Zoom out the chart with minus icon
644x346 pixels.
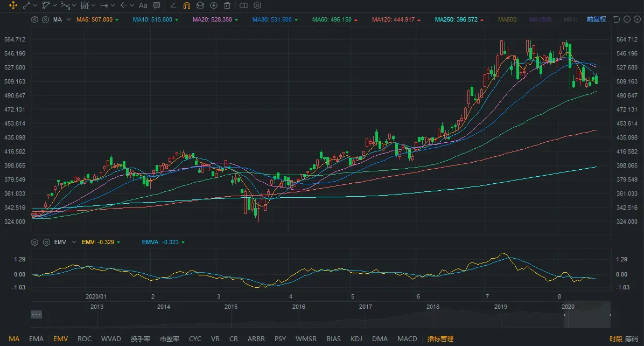pyautogui.click(x=627, y=19)
